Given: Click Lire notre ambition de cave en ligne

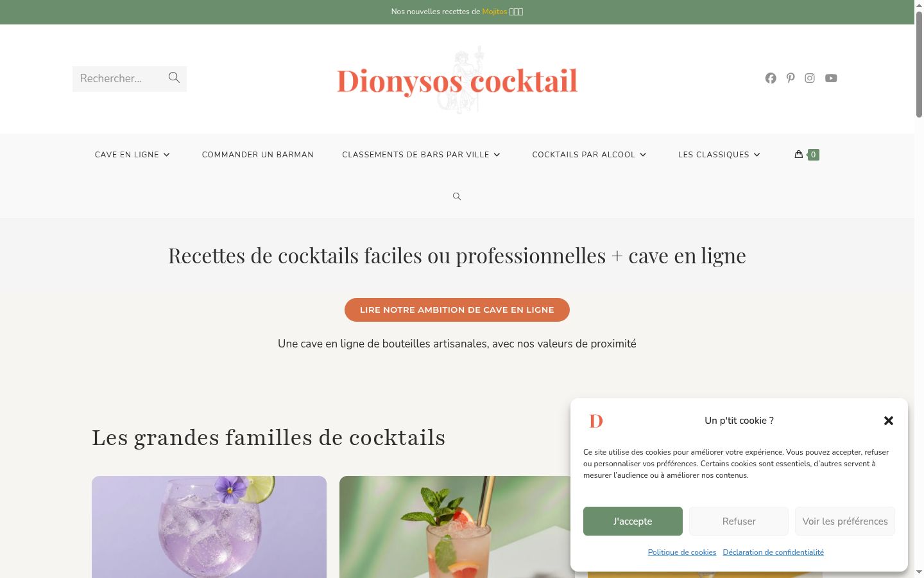Looking at the screenshot, I should pos(457,310).
